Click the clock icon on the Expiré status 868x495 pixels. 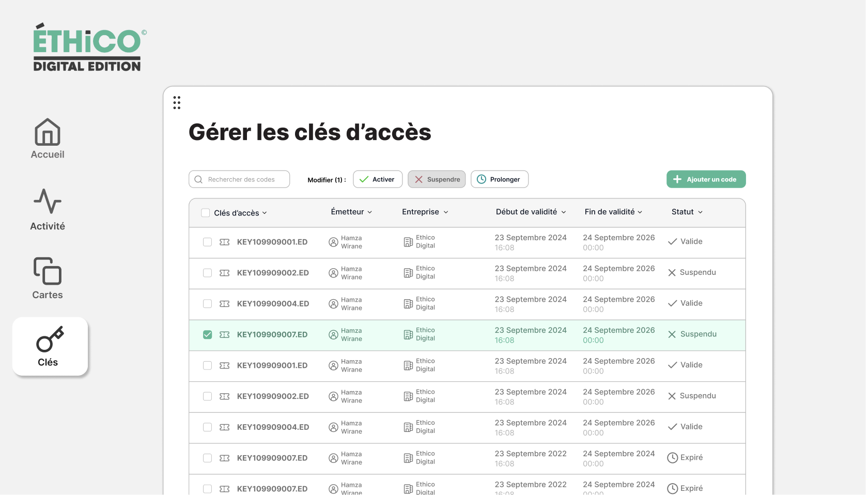[672, 458]
